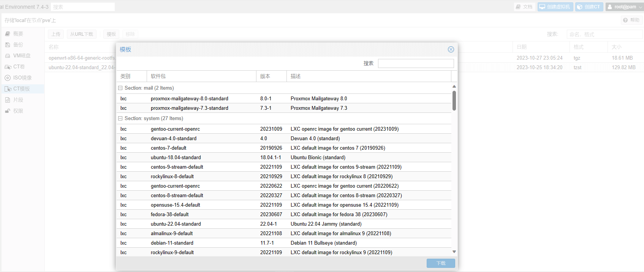Select the CT模板 sidebar tab
Viewport: 644px width, 272px height.
pos(21,89)
